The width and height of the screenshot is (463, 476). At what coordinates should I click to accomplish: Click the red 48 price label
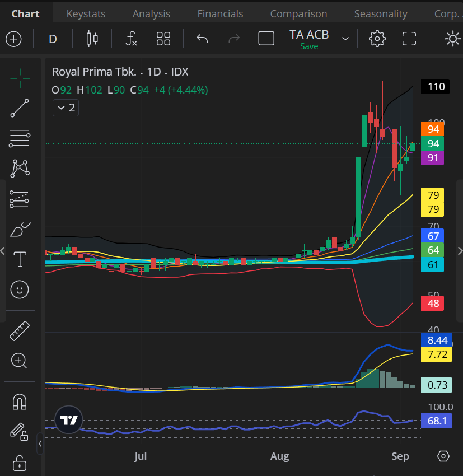pyautogui.click(x=432, y=304)
